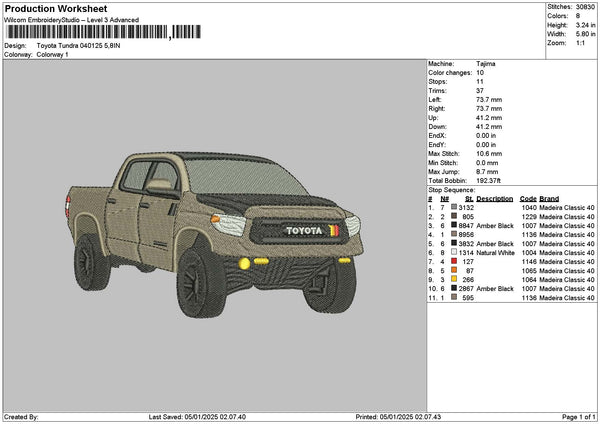Image resolution: width=600 pixels, height=424 pixels.
Task: Select the brown swatch for stop 2
Action: (x=454, y=216)
